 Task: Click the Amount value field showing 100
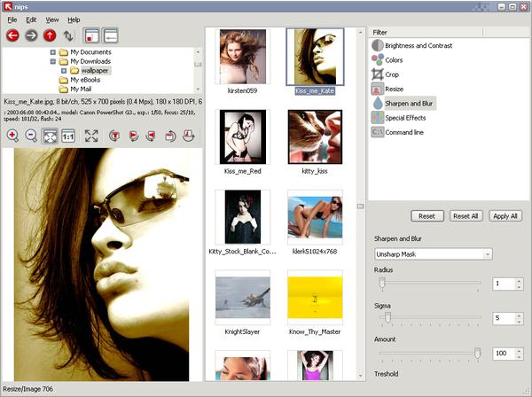click(504, 354)
